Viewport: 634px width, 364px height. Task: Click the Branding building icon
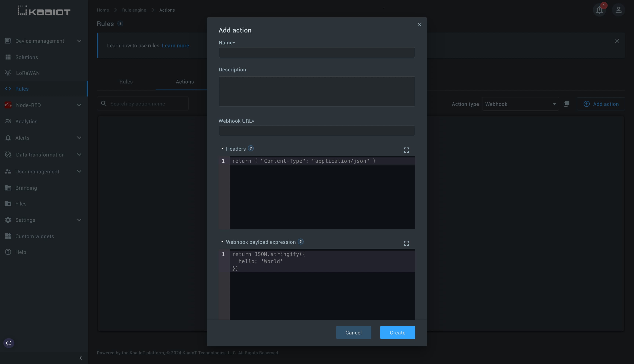click(x=8, y=188)
